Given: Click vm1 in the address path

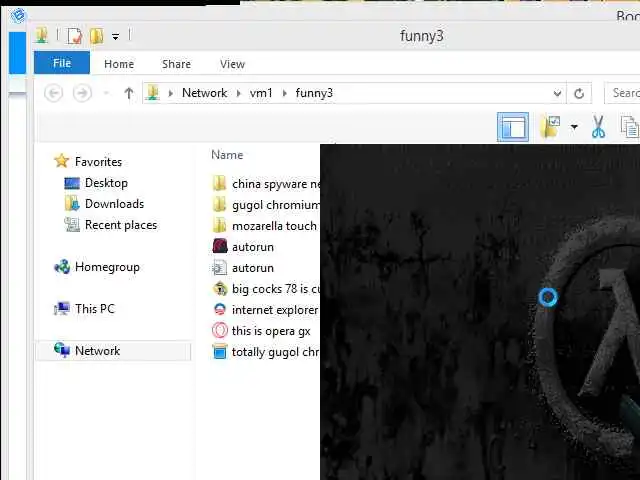Looking at the screenshot, I should point(261,93).
